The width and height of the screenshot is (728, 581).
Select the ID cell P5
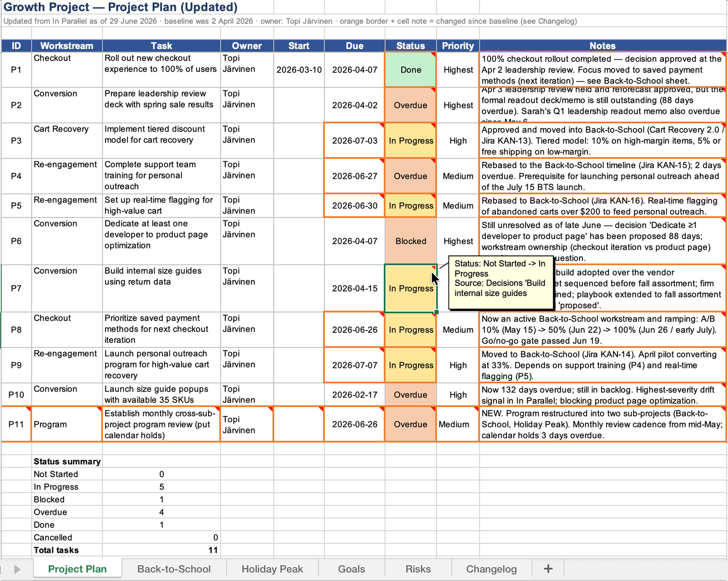point(16,206)
